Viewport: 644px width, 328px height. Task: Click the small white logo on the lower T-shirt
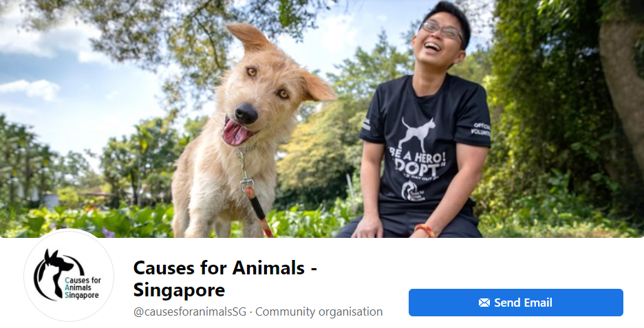pyautogui.click(x=412, y=191)
